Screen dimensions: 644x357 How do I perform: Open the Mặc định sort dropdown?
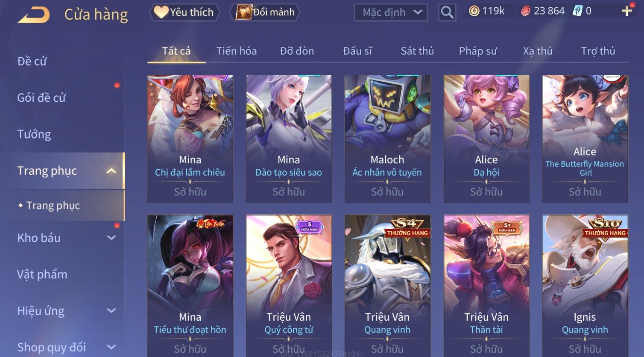pos(391,12)
